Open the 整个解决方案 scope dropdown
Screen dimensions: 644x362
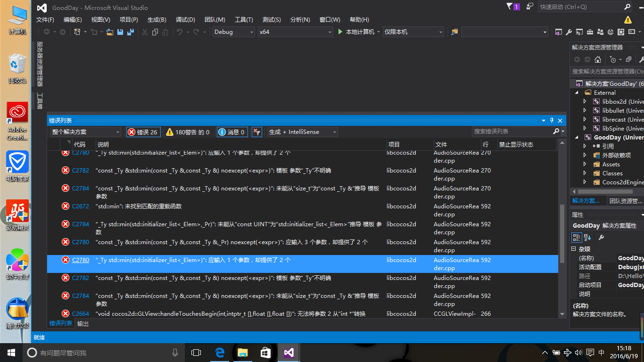[86, 132]
